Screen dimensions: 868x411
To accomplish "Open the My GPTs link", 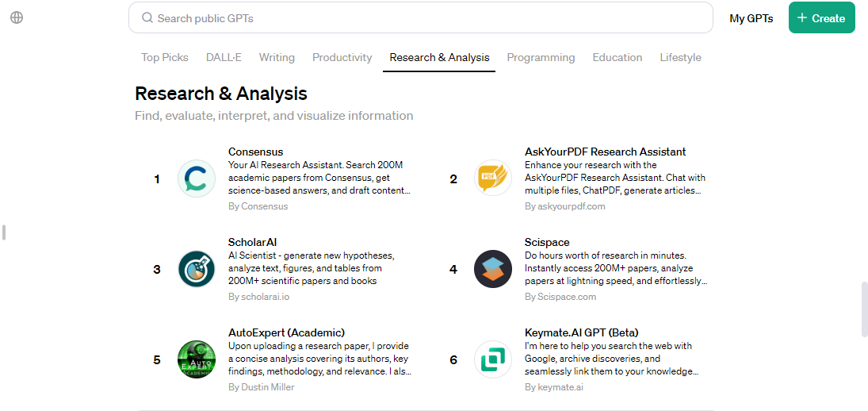I will [x=751, y=18].
